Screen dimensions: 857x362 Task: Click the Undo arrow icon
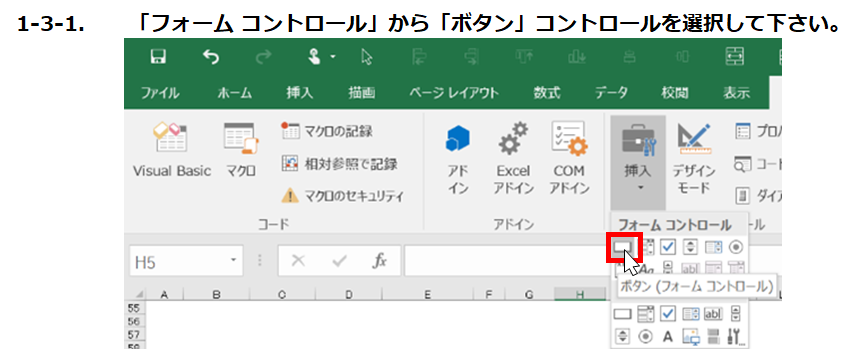pyautogui.click(x=210, y=56)
